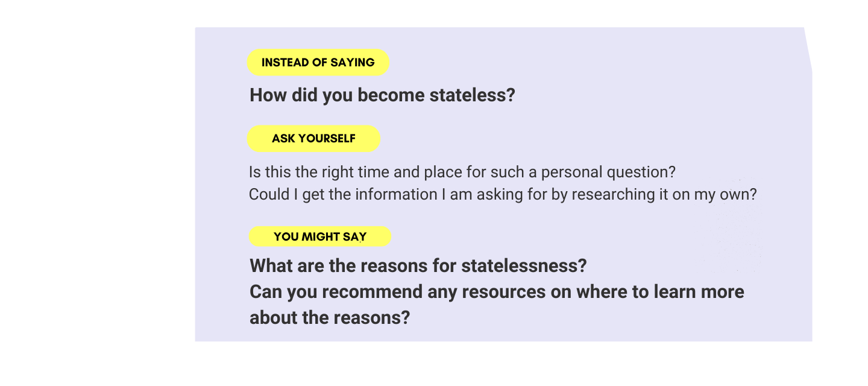This screenshot has width=868, height=386.
Task: Select the yellow ASK YOURSELF label
Action: tap(313, 138)
